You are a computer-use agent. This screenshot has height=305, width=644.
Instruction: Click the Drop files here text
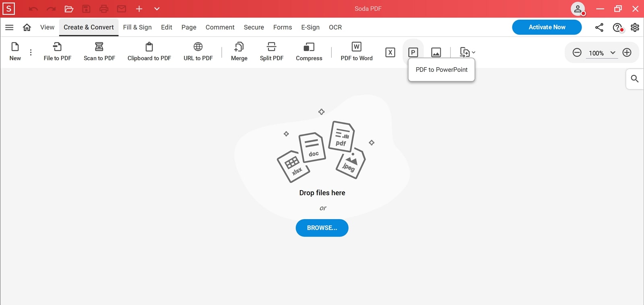point(322,193)
